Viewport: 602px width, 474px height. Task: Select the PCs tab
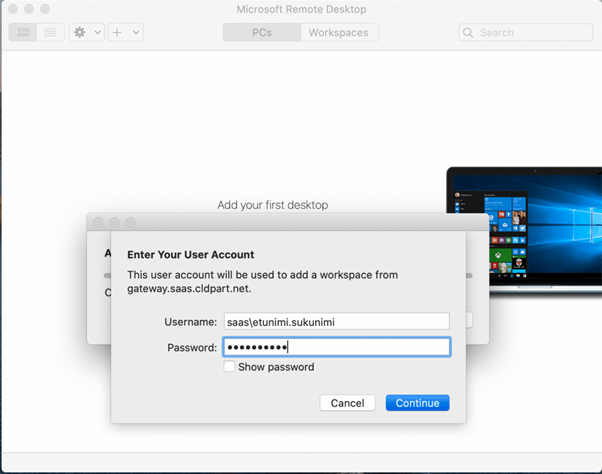[x=262, y=32]
